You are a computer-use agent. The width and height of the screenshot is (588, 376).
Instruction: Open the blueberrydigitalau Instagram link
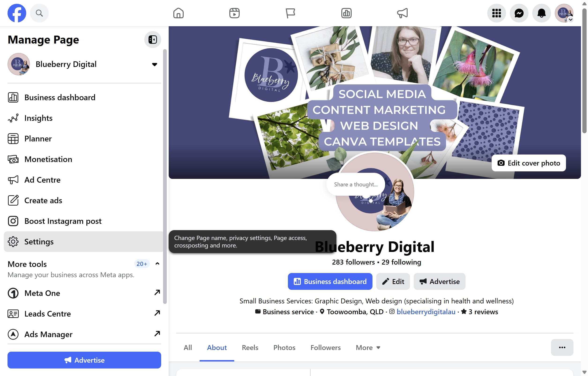tap(426, 312)
